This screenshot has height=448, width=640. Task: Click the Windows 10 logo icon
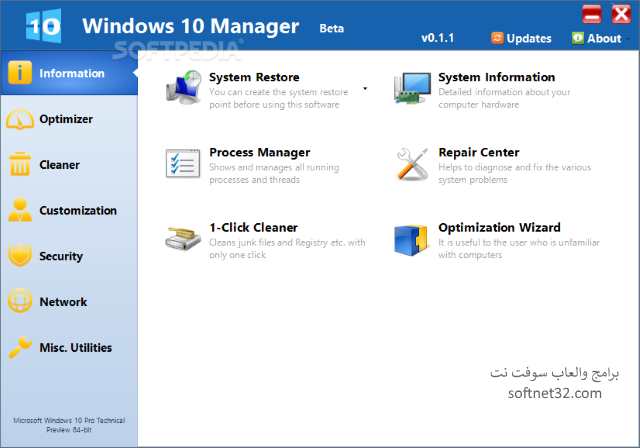coord(44,26)
